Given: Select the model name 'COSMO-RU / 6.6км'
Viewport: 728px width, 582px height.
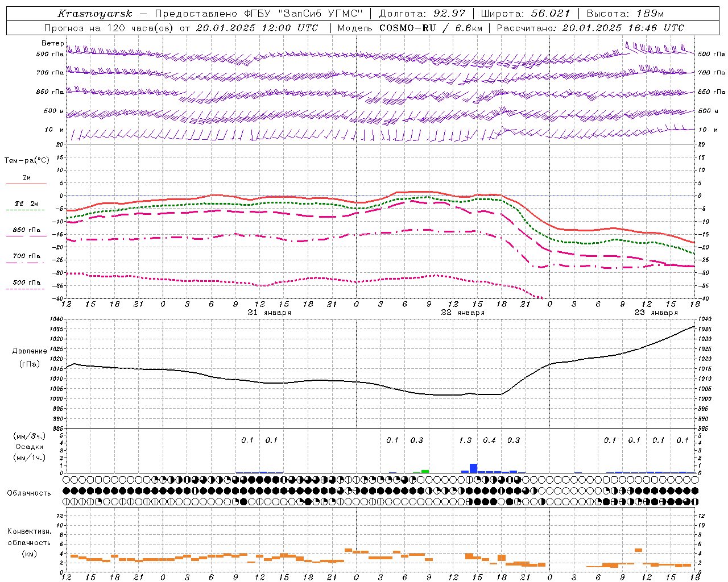Looking at the screenshot, I should tap(431, 28).
